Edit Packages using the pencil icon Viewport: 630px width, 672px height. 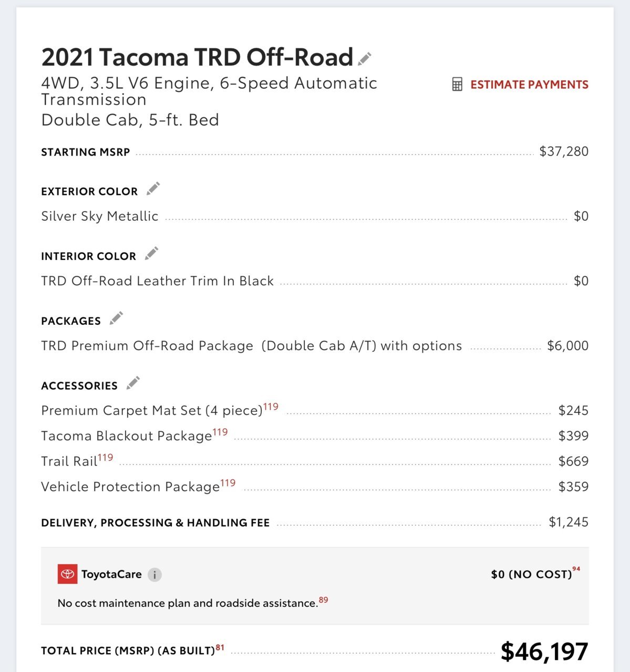click(116, 318)
